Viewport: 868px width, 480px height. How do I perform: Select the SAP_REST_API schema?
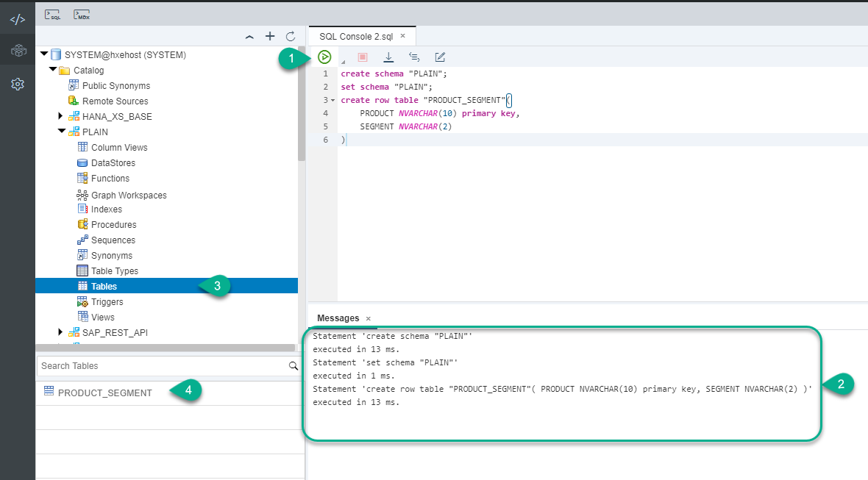115,333
